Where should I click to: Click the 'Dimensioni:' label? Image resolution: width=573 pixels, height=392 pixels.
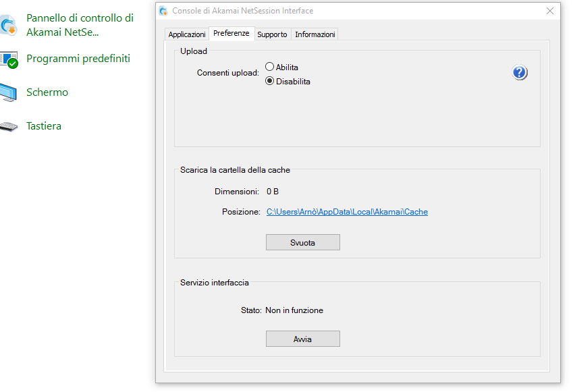tap(237, 192)
